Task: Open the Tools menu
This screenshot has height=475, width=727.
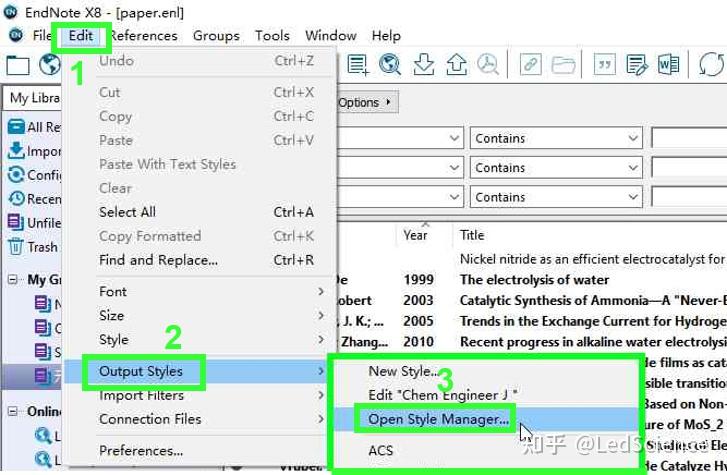Action: [272, 36]
